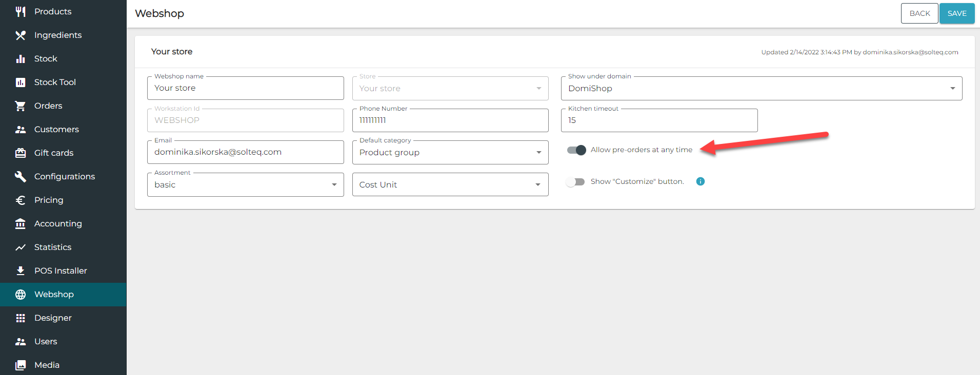Click the info icon beside Customize button
Viewport: 980px width, 375px height.
[701, 181]
